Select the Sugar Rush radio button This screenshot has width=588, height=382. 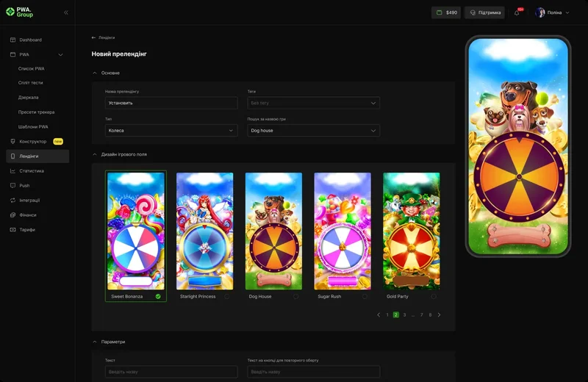tap(365, 296)
